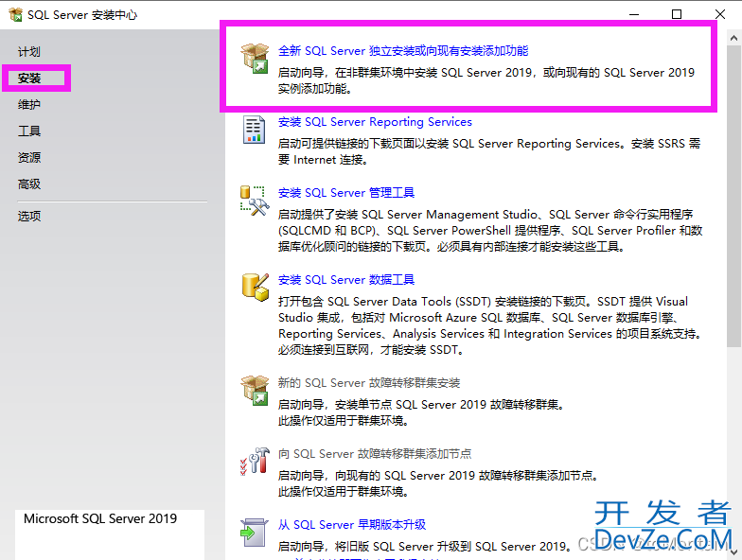The height and width of the screenshot is (560, 742).
Task: Launch 全新 SQL Server 独立安装或向现有安装添加功能 link
Action: [x=403, y=51]
